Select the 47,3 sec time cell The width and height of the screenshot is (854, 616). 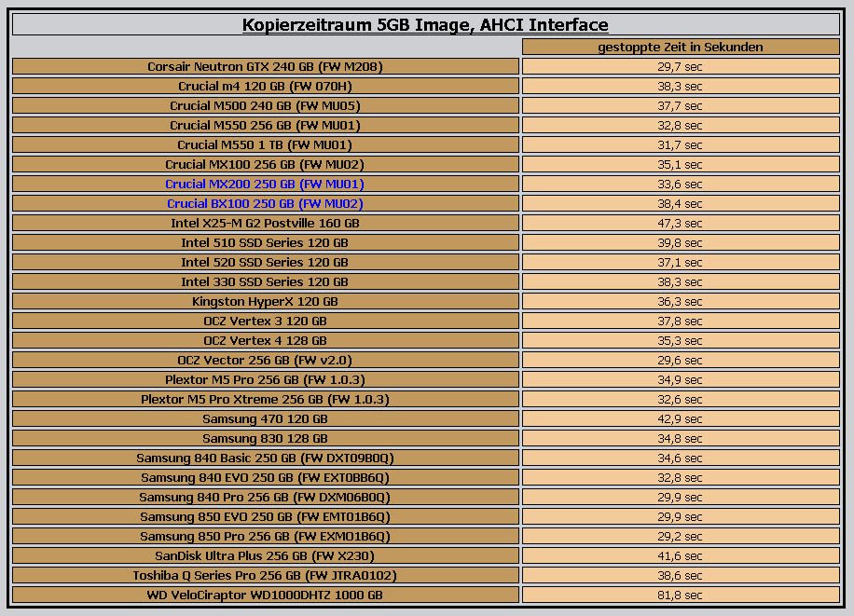pyautogui.click(x=680, y=223)
